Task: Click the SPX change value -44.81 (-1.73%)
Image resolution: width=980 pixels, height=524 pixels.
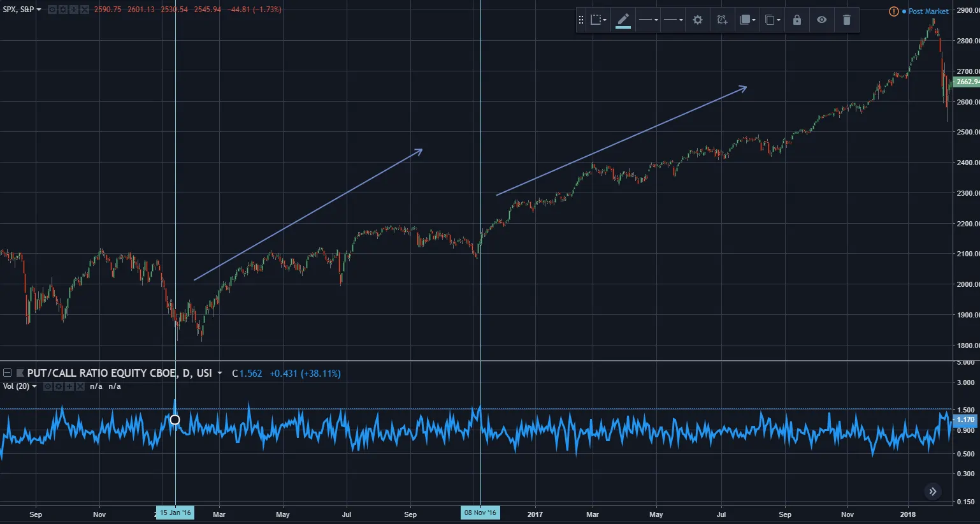Action: (x=255, y=10)
